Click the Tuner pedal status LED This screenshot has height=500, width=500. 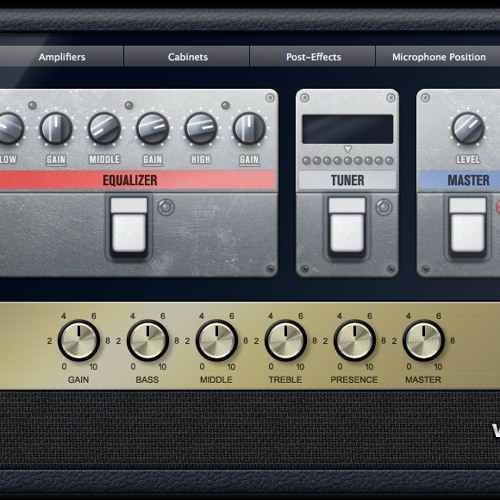[384, 207]
